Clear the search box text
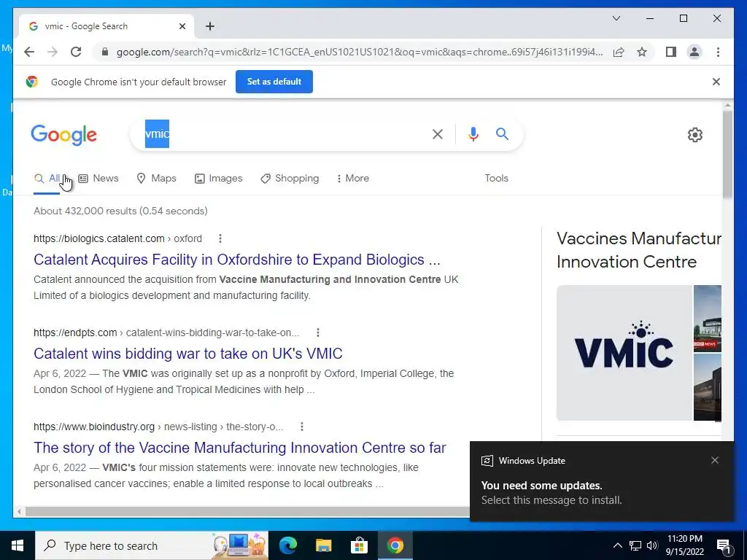The width and height of the screenshot is (747, 560). 438,134
